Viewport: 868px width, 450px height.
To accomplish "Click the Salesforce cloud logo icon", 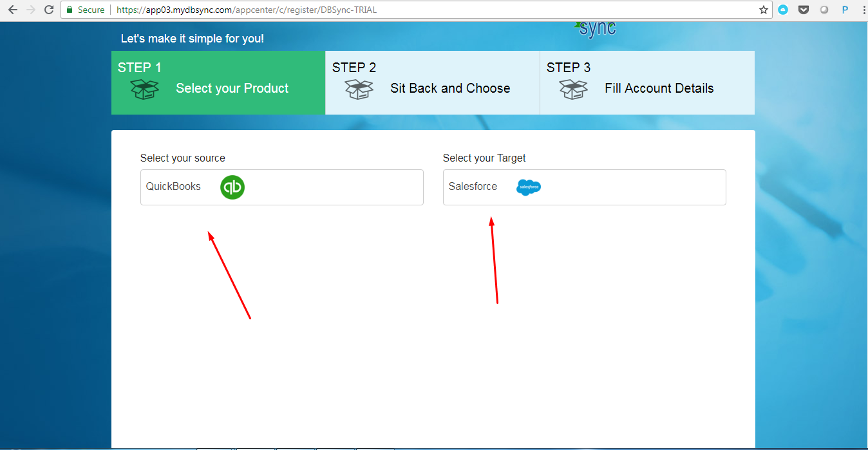I will (529, 187).
